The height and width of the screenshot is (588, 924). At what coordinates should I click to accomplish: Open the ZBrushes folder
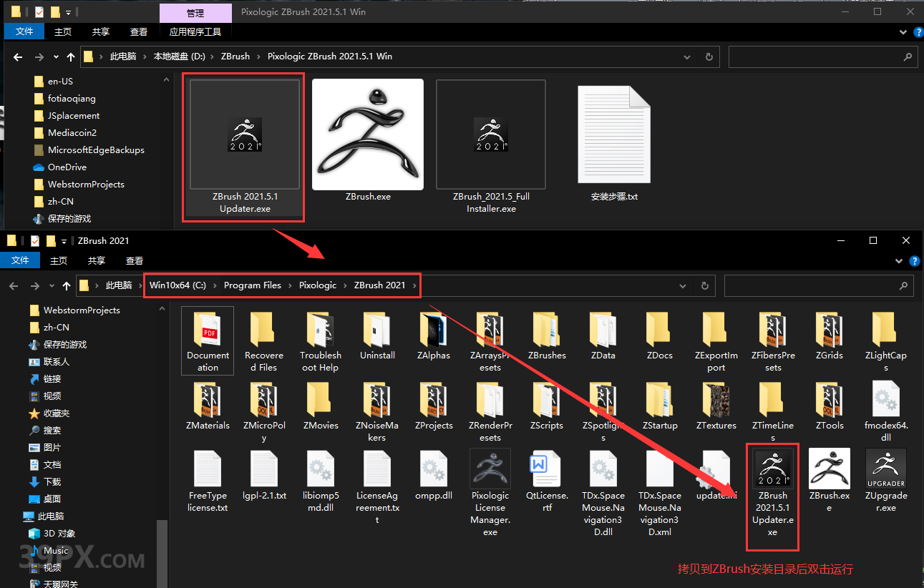pyautogui.click(x=547, y=337)
